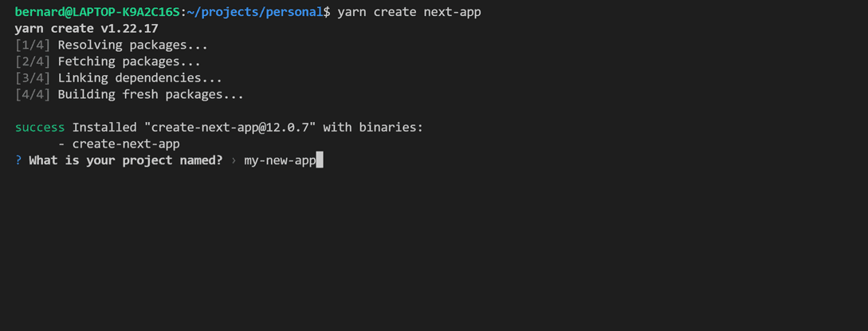Image resolution: width=868 pixels, height=331 pixels.
Task: Click the question mark prompt symbol
Action: (x=18, y=161)
